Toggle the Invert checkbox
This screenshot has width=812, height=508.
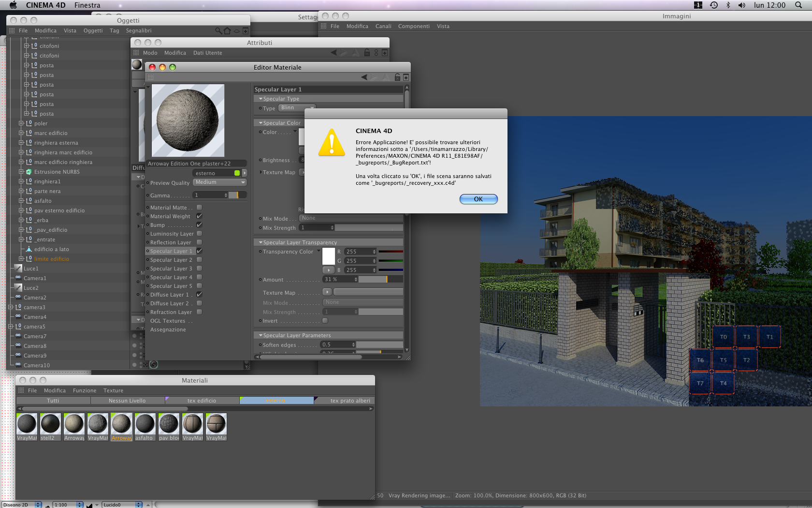(x=325, y=321)
